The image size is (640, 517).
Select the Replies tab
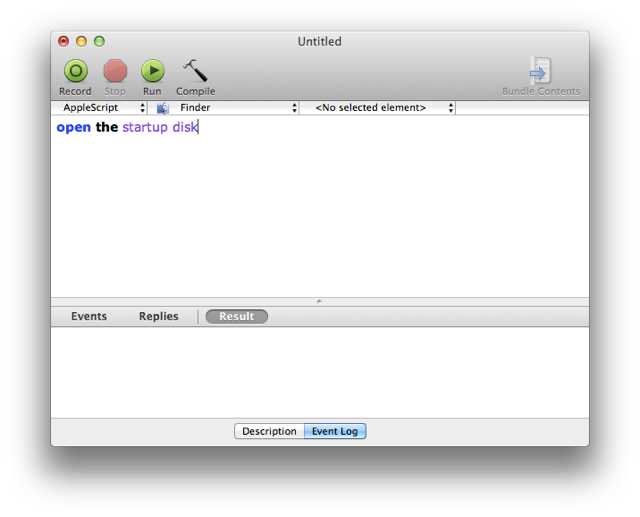pos(158,316)
